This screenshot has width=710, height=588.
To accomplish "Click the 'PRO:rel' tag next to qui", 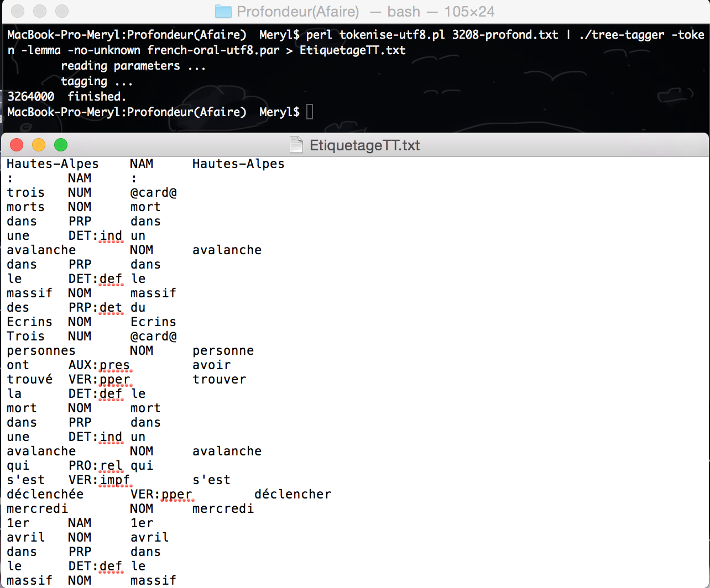I will [x=96, y=466].
